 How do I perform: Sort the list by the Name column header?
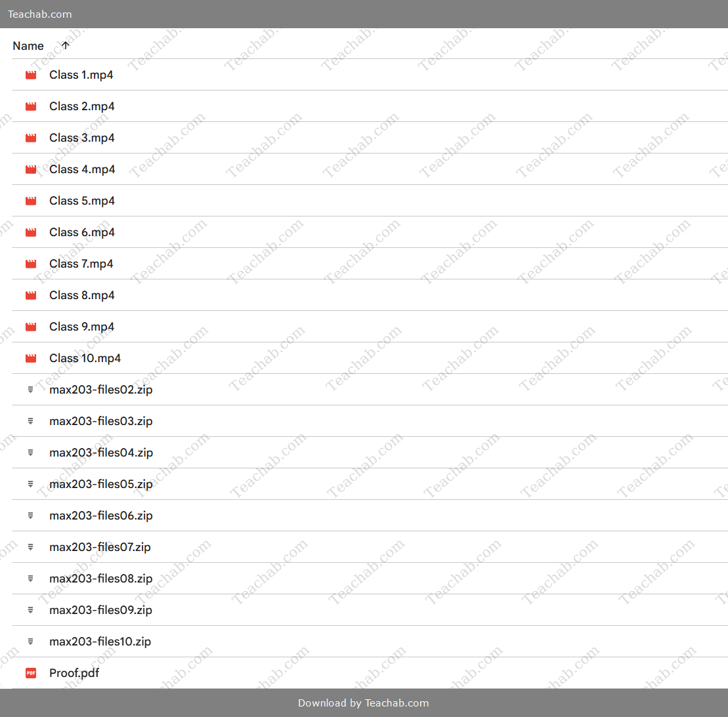tap(28, 46)
